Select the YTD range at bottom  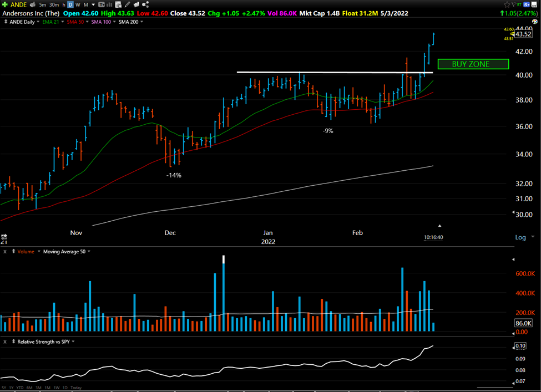pyautogui.click(x=19, y=388)
